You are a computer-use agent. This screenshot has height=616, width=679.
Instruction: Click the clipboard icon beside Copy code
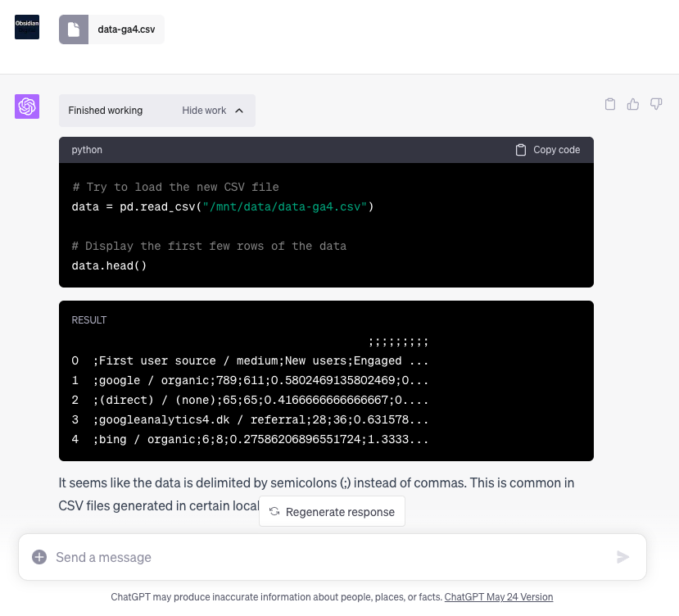tap(520, 150)
